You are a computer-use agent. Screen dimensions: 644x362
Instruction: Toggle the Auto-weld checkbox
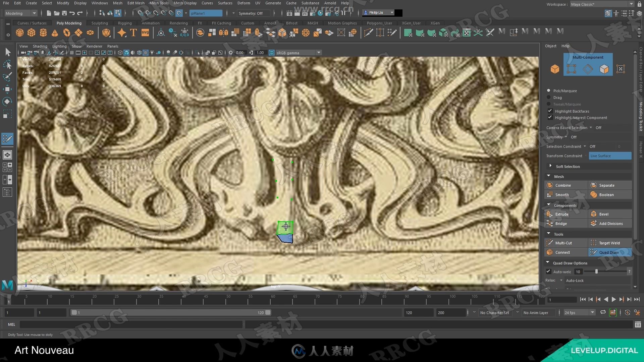click(548, 271)
